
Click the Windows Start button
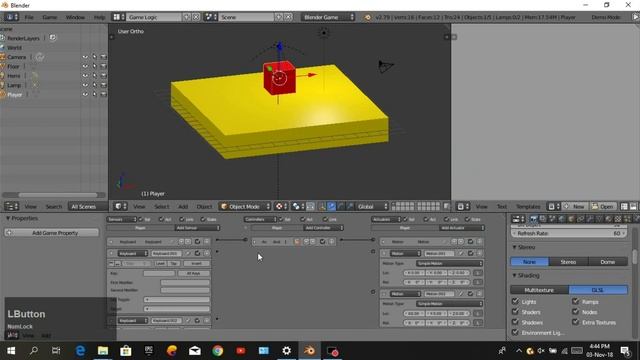[11, 351]
